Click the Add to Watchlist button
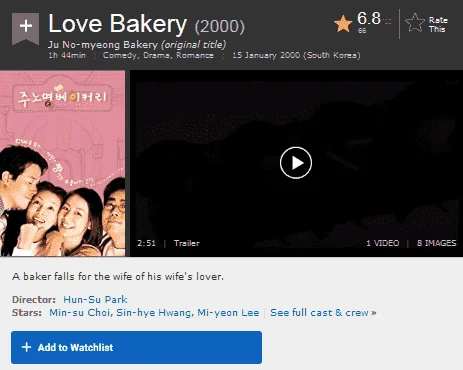The image size is (463, 370). tap(136, 347)
